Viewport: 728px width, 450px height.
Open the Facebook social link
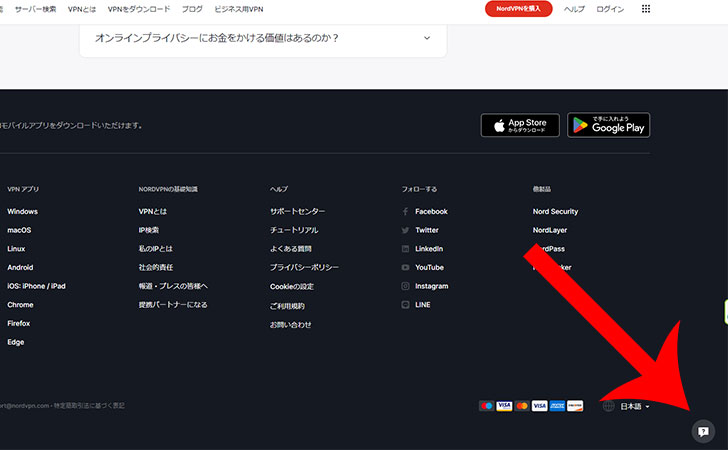click(430, 212)
